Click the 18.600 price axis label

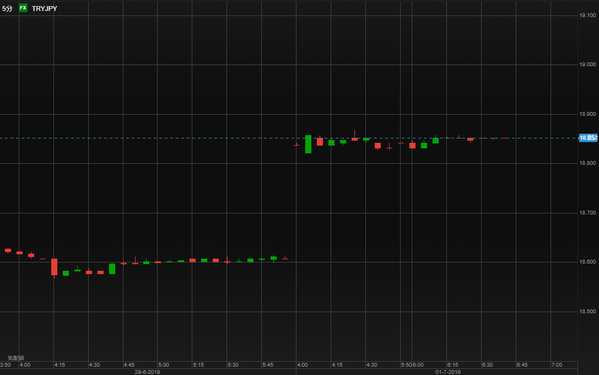[588, 262]
